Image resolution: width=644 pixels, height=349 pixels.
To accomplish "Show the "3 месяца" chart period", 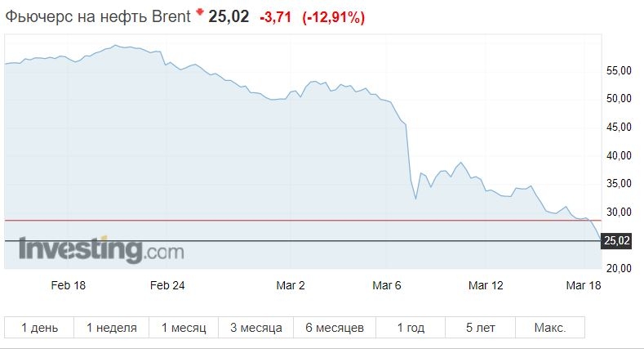I will [x=256, y=328].
